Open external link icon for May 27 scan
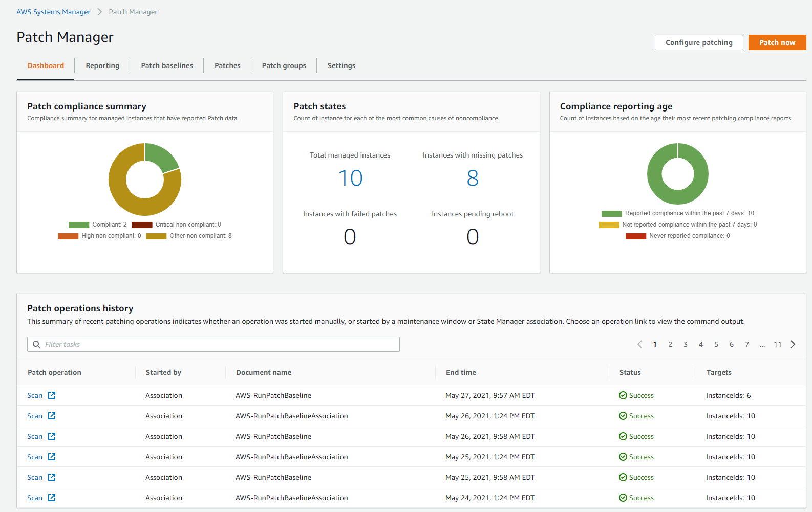812x512 pixels. (x=52, y=395)
